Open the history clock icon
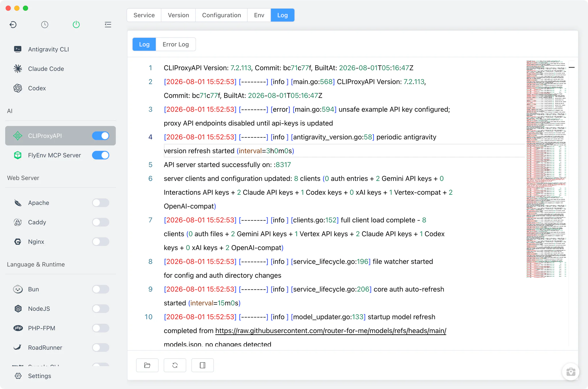Screen dimensions: 588x389 click(x=45, y=25)
